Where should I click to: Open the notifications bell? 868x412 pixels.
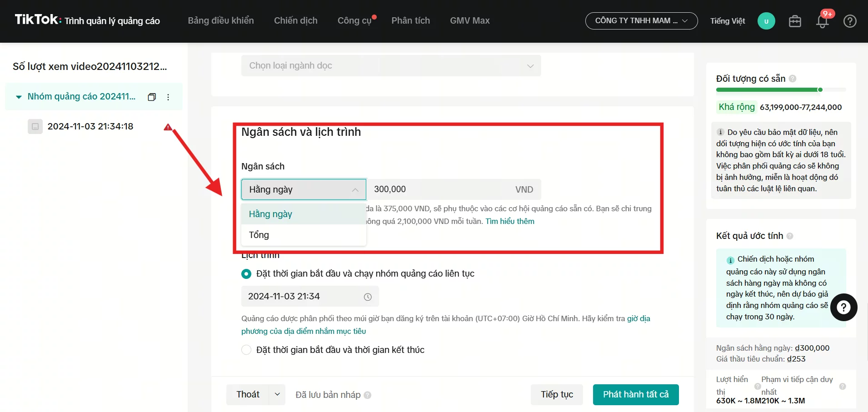click(822, 21)
